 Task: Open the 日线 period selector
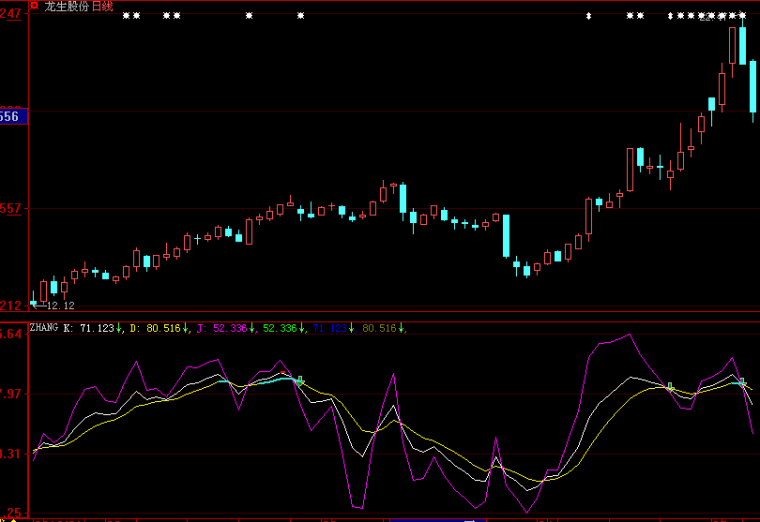pyautogui.click(x=102, y=6)
